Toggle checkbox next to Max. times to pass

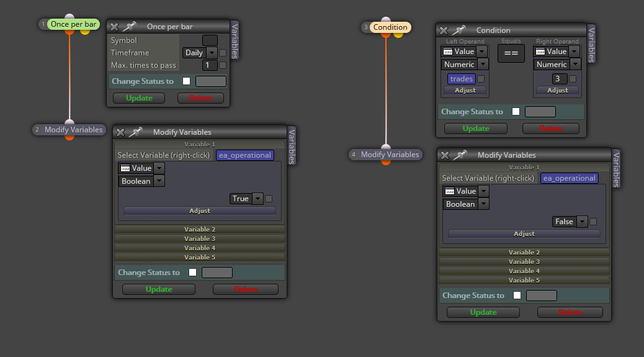coord(223,65)
